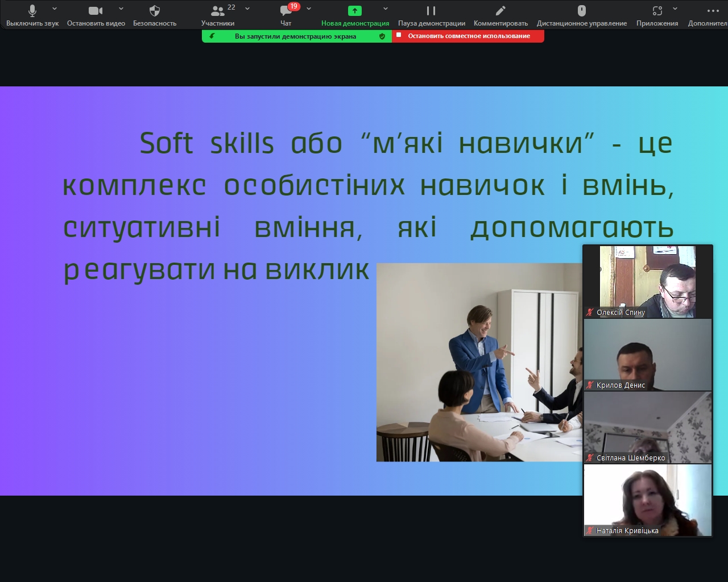Click the name label 'Світлана Шемберко'
728x582 pixels.
(x=631, y=458)
